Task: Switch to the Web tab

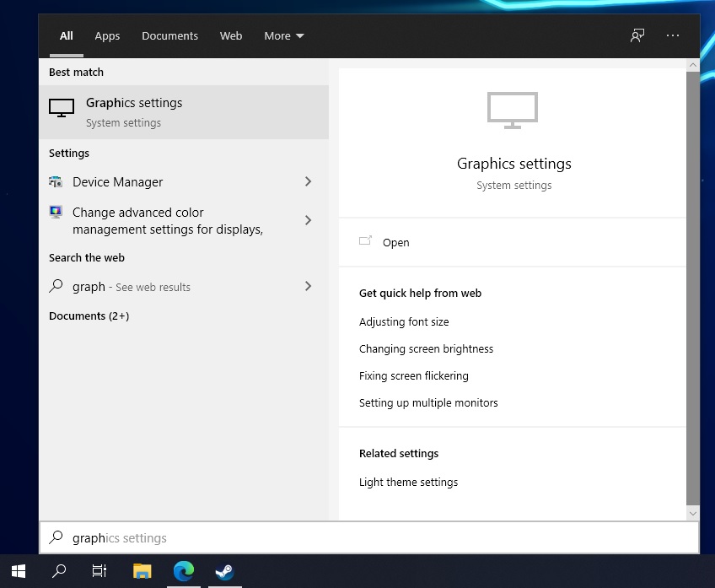Action: point(231,35)
